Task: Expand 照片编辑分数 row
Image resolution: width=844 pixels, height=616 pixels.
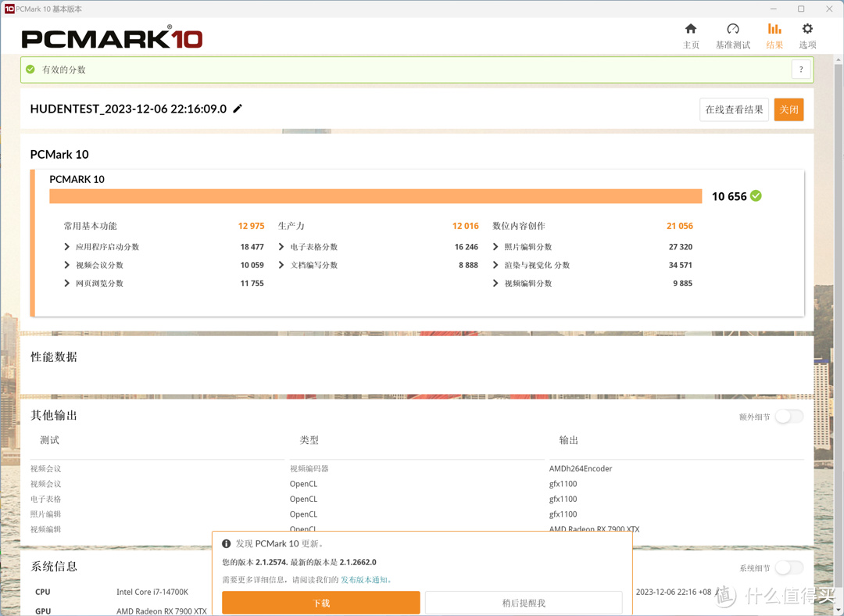Action: click(495, 246)
